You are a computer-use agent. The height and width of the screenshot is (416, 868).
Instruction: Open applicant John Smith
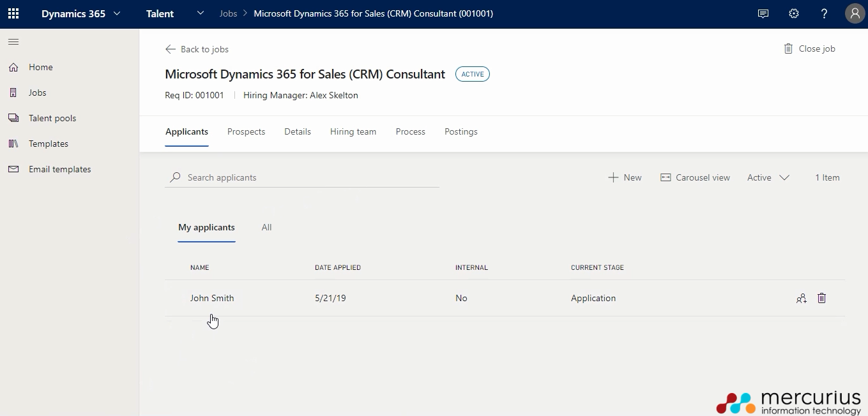[x=212, y=298]
